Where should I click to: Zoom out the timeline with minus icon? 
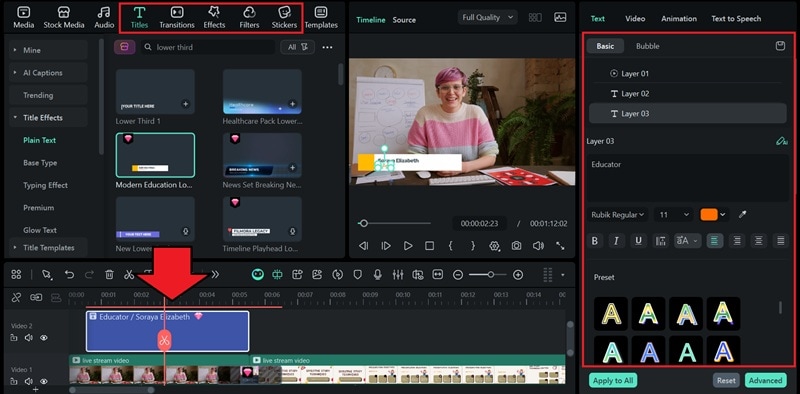[x=458, y=275]
